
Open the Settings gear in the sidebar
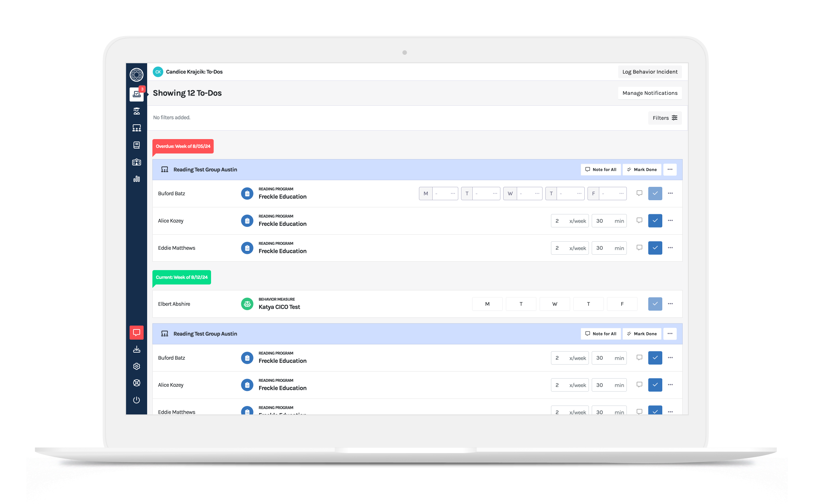(x=137, y=366)
